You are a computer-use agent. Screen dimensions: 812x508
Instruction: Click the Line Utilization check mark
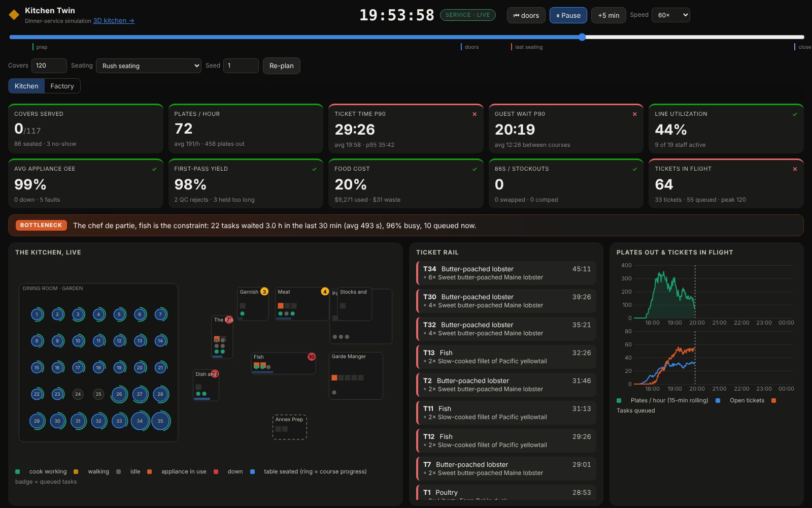pyautogui.click(x=795, y=114)
